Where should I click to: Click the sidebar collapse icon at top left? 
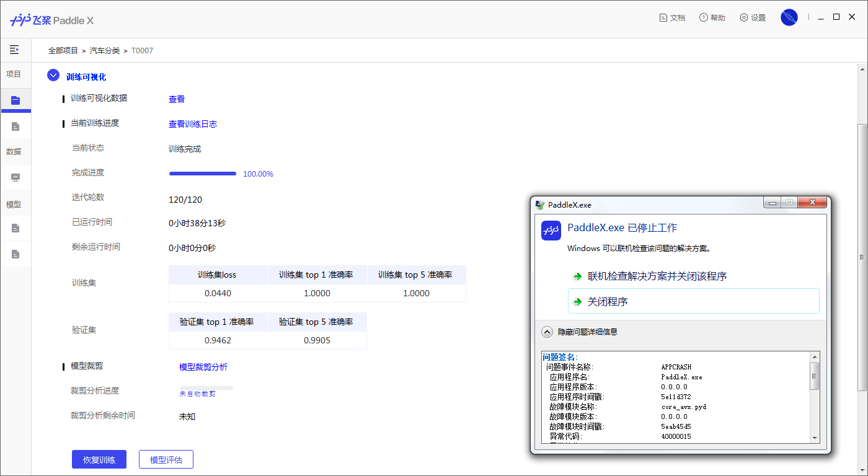point(15,50)
